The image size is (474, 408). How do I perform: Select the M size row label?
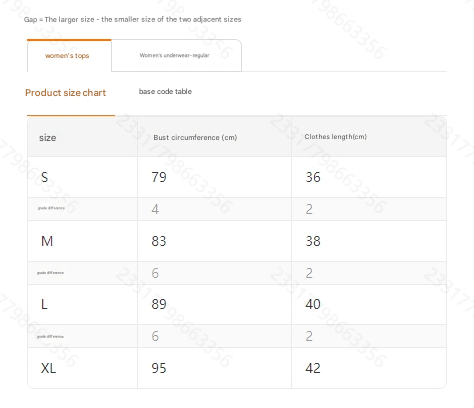click(47, 241)
